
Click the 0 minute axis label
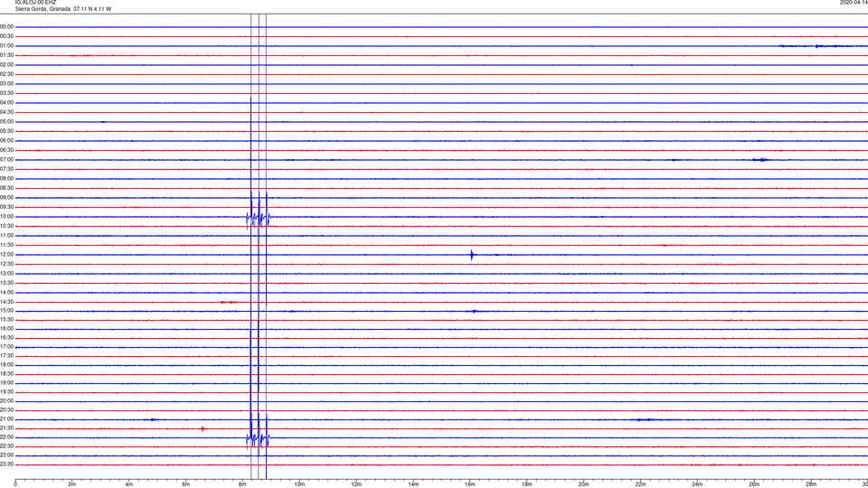pyautogui.click(x=15, y=484)
